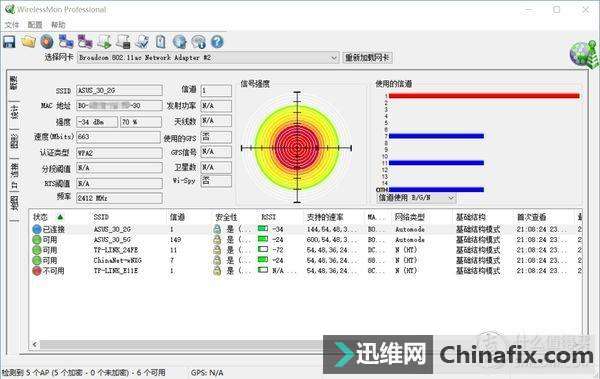This screenshot has height=379, width=600.
Task: Click the 认证类型 field showing WPA2
Action: (x=119, y=153)
